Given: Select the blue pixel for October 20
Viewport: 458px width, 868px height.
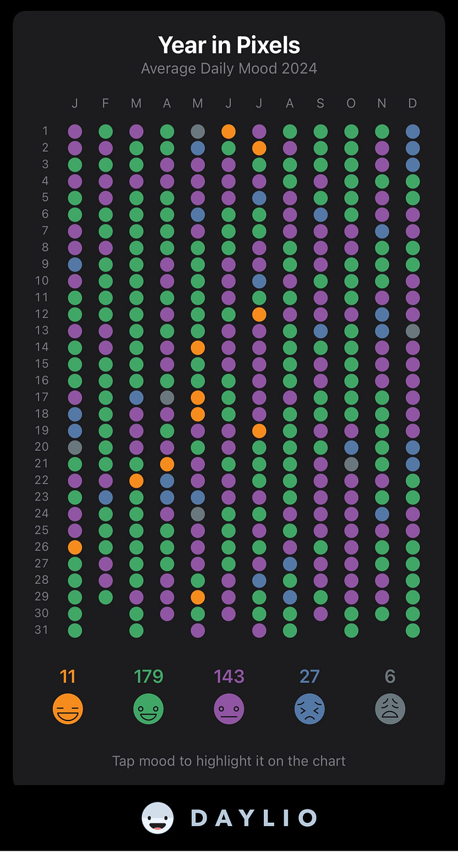Looking at the screenshot, I should [x=351, y=447].
